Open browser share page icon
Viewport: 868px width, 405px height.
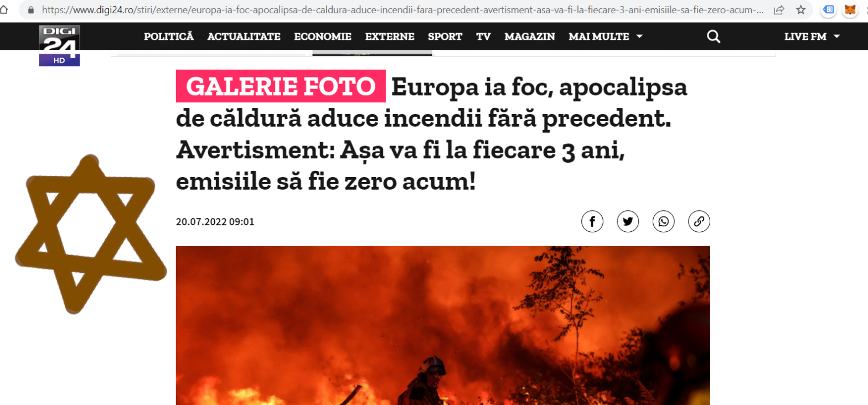[x=779, y=9]
